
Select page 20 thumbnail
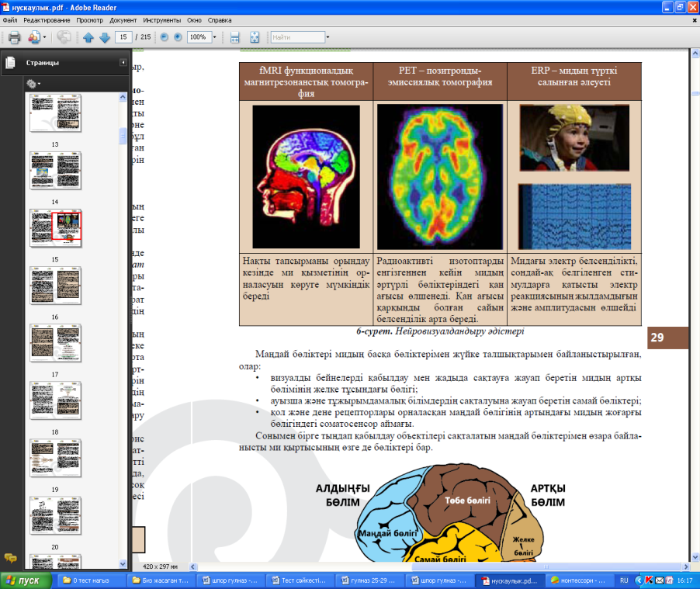pos(55,516)
